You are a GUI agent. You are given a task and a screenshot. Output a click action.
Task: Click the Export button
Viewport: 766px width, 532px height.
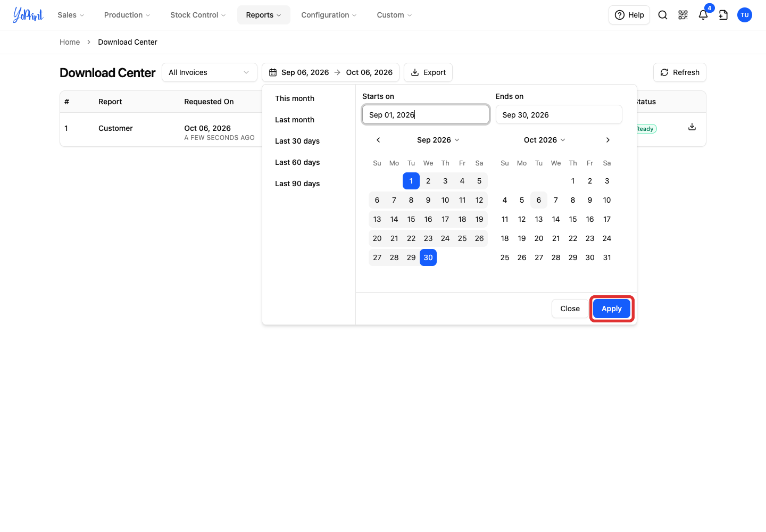point(428,72)
